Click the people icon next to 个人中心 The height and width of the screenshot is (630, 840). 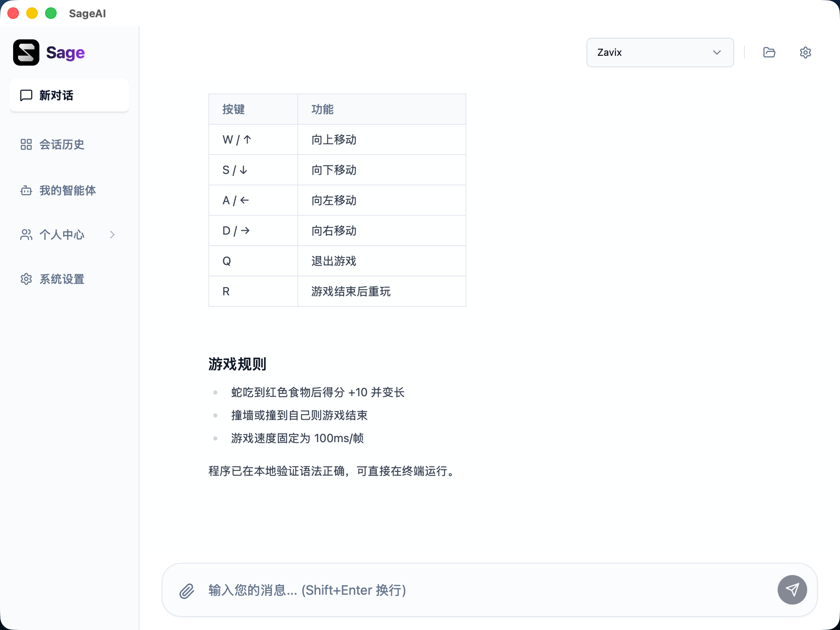coord(26,235)
